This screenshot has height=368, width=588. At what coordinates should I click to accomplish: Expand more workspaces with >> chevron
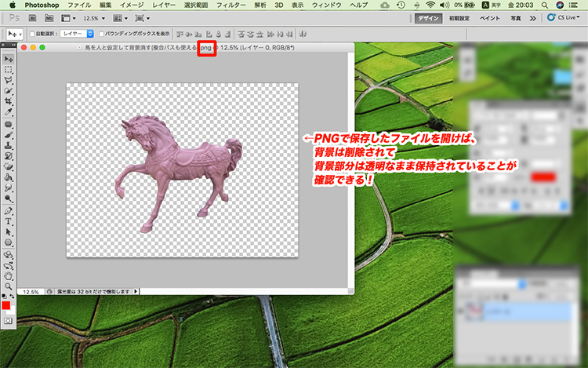click(533, 18)
